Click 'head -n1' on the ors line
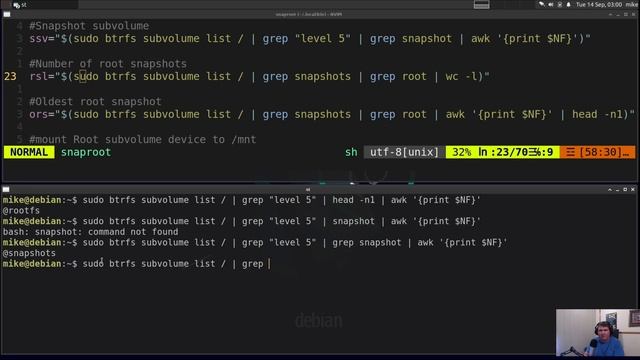Image resolution: width=640 pixels, height=360 pixels. coord(597,114)
